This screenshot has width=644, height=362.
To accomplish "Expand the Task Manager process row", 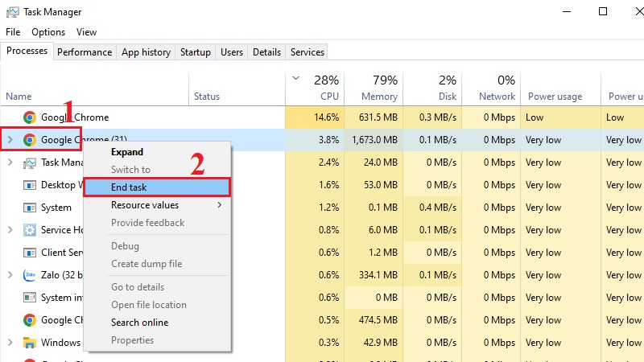I will 10,162.
